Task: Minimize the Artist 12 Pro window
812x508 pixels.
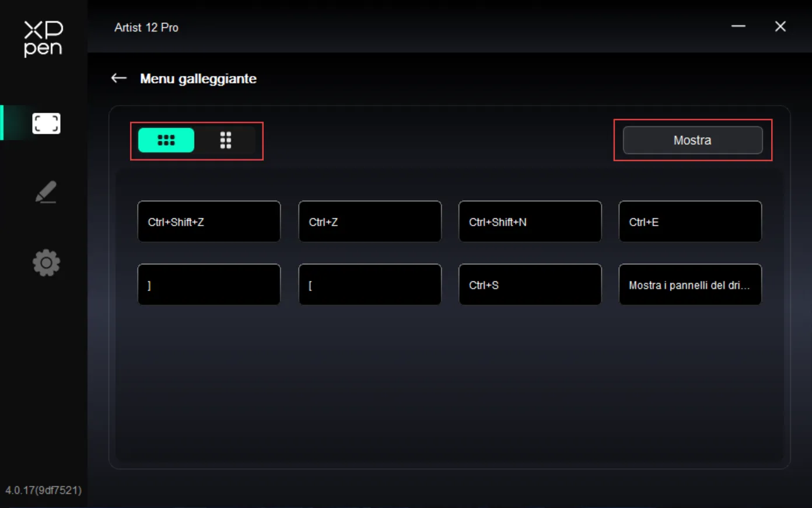Action: click(738, 26)
